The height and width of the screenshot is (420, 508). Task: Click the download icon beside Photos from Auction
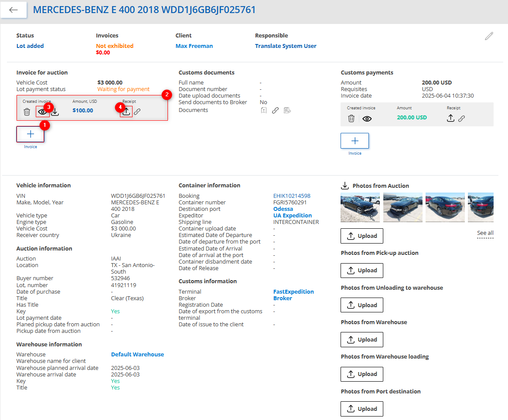345,186
